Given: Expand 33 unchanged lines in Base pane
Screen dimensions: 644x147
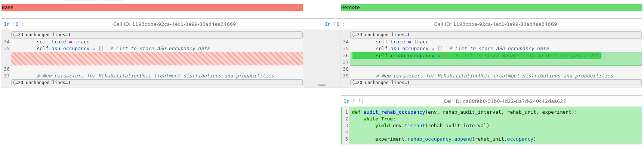Looking at the screenshot, I should [157, 35].
